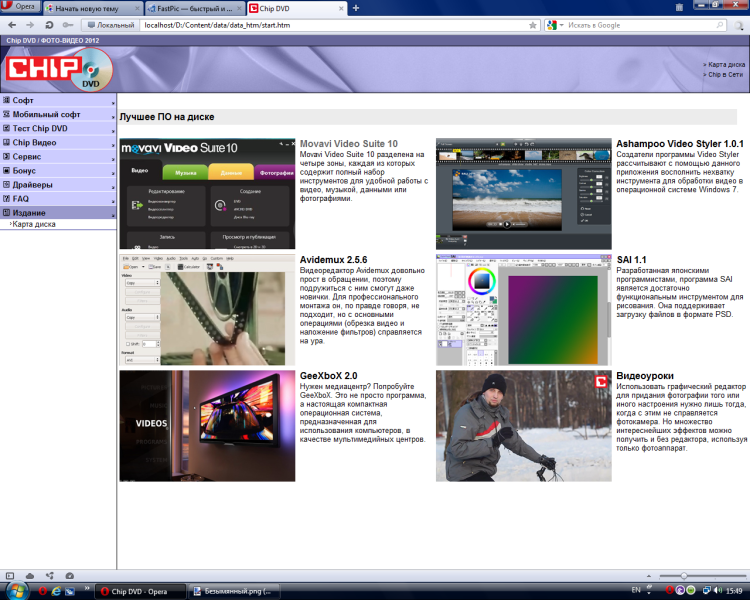The image size is (750, 600).
Task: Toggle the Opera panel icon in status bar
Action: point(10,576)
